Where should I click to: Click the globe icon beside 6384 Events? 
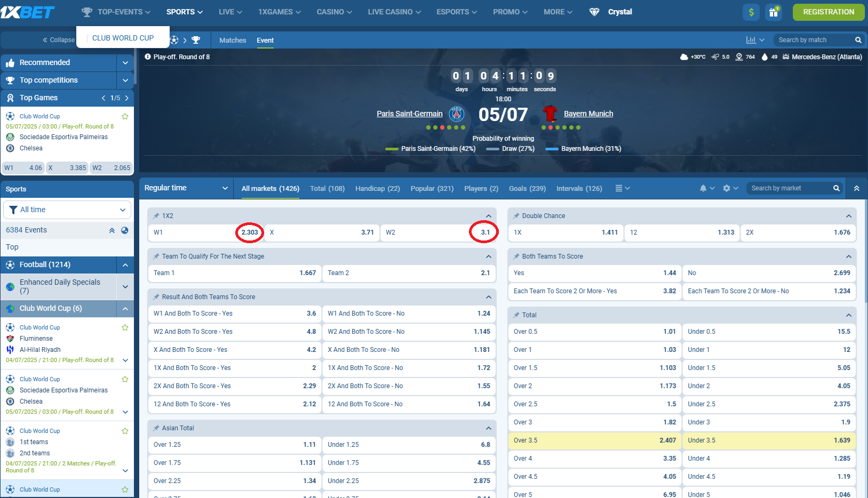124,230
